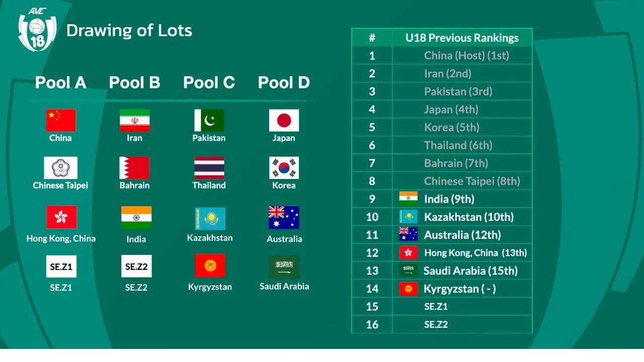Click the Saudi Arabia flag in Pool D
The image size is (644, 362).
pos(284,267)
